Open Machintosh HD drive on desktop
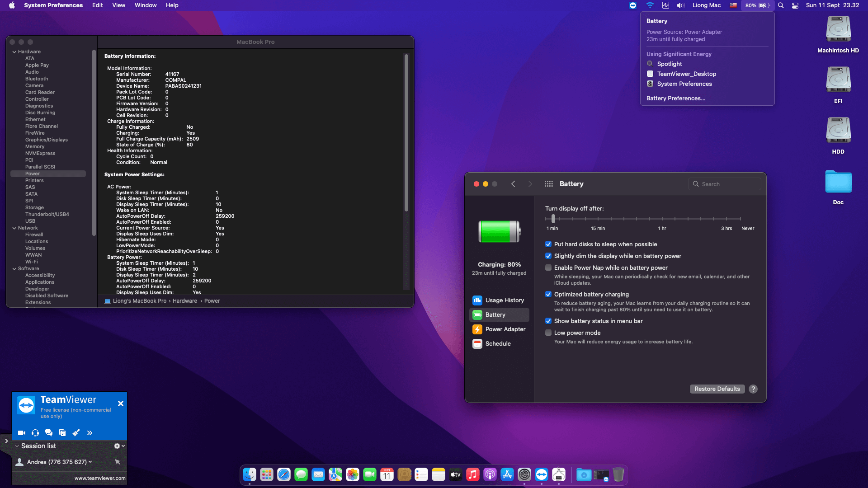Image resolution: width=868 pixels, height=488 pixels. (838, 34)
